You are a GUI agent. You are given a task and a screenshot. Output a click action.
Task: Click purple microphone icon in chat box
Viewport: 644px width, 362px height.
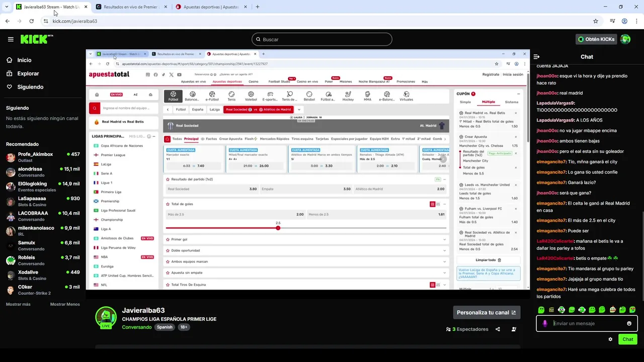point(545,323)
